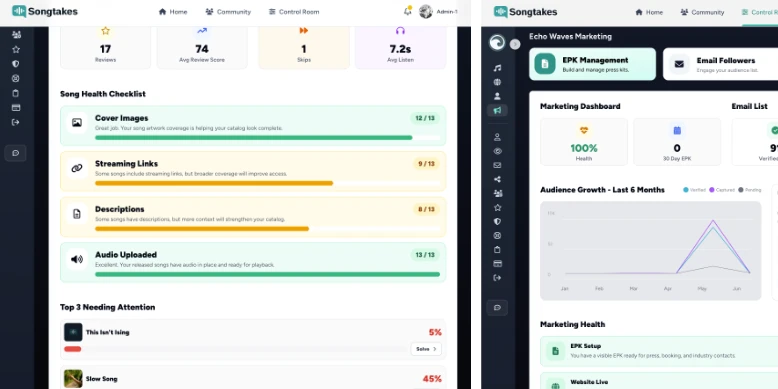The image size is (778, 389).
Task: Click the clipboard icon in right window sidebar
Action: (x=497, y=250)
